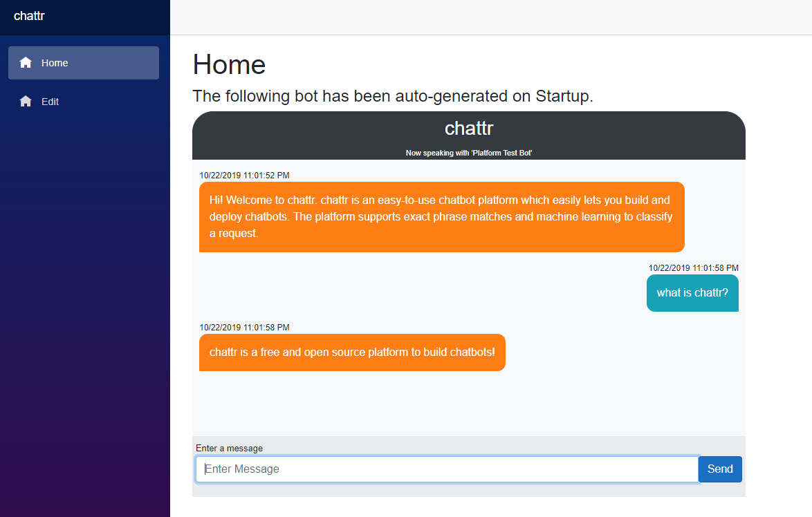This screenshot has width=812, height=517.
Task: Click the 'Enter a message' label
Action: point(229,448)
